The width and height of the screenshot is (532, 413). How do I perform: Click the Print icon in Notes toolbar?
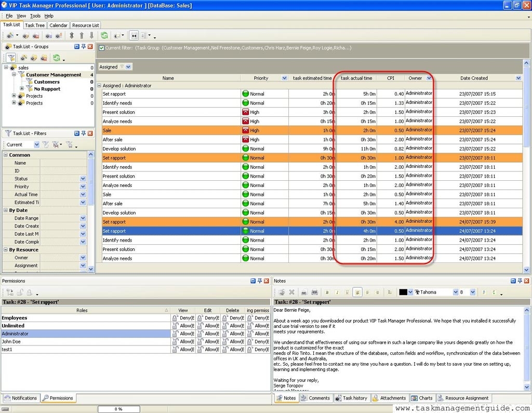point(314,292)
